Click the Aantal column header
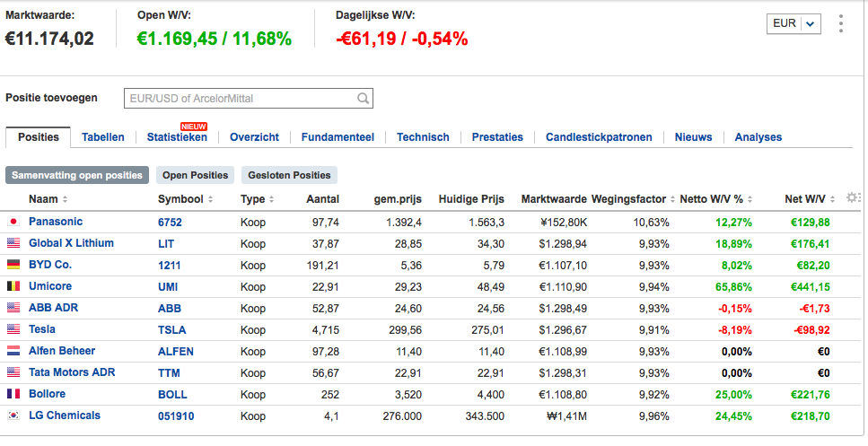Viewport: 868px width, 446px height. point(323,199)
